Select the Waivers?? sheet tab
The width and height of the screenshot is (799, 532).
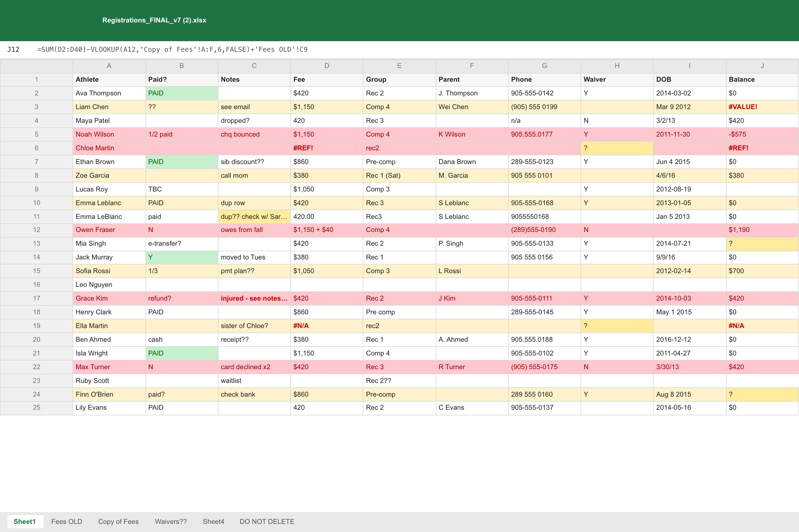(171, 521)
